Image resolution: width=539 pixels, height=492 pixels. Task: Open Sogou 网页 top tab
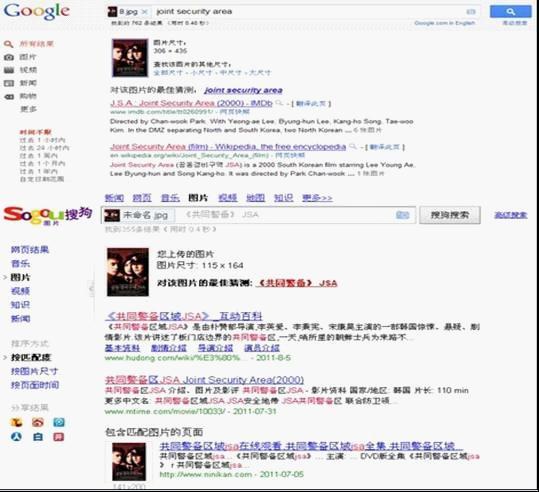[142, 198]
